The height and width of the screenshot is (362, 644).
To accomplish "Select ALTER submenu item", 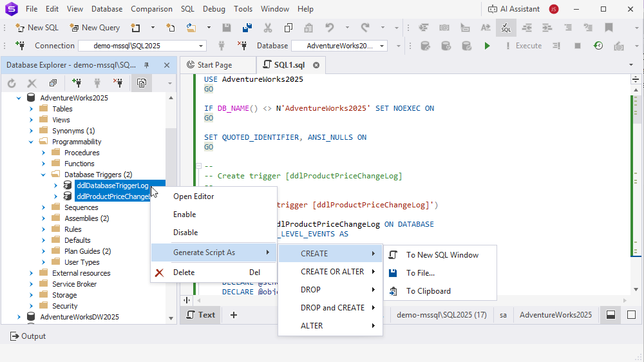I will pyautogui.click(x=330, y=326).
